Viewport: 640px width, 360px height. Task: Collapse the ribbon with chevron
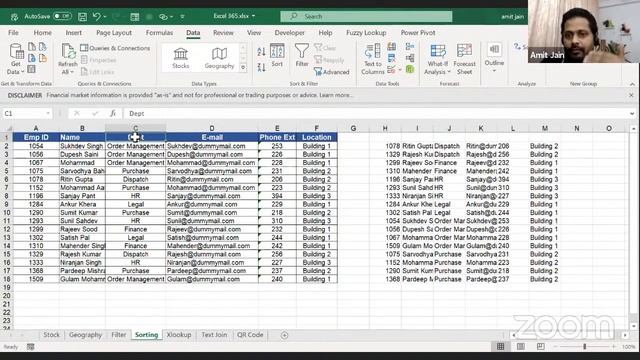pos(632,84)
